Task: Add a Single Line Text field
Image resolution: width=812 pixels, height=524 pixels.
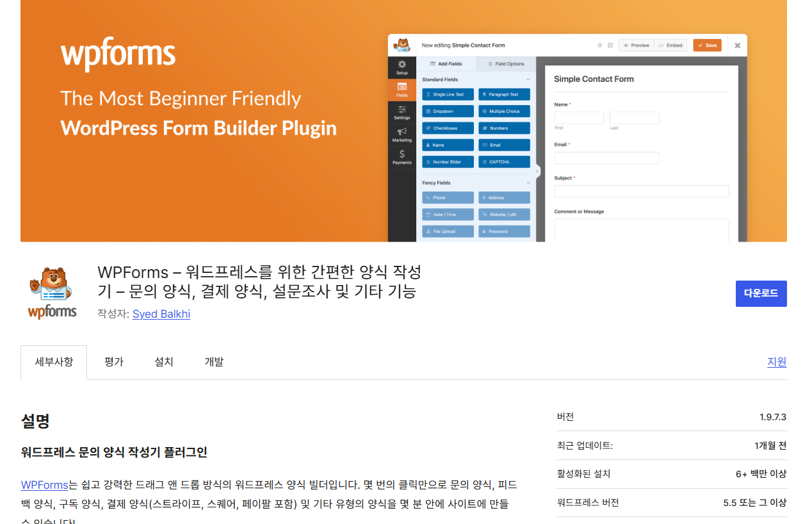Action: (448, 94)
